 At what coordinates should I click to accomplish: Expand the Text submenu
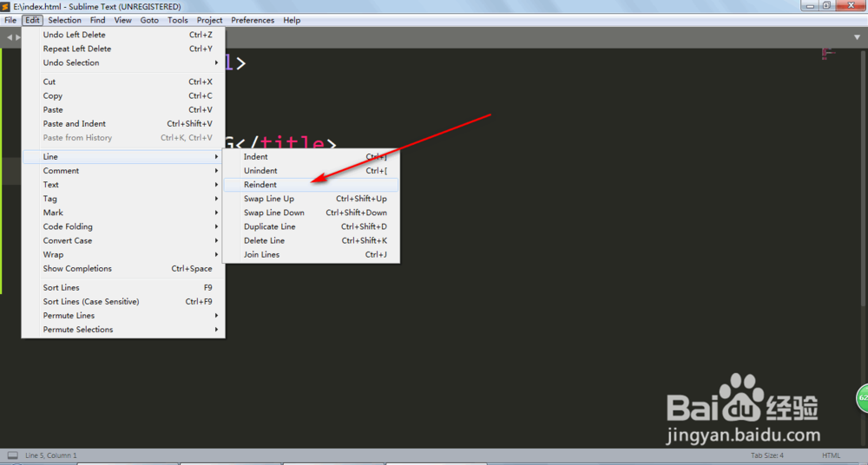click(123, 185)
